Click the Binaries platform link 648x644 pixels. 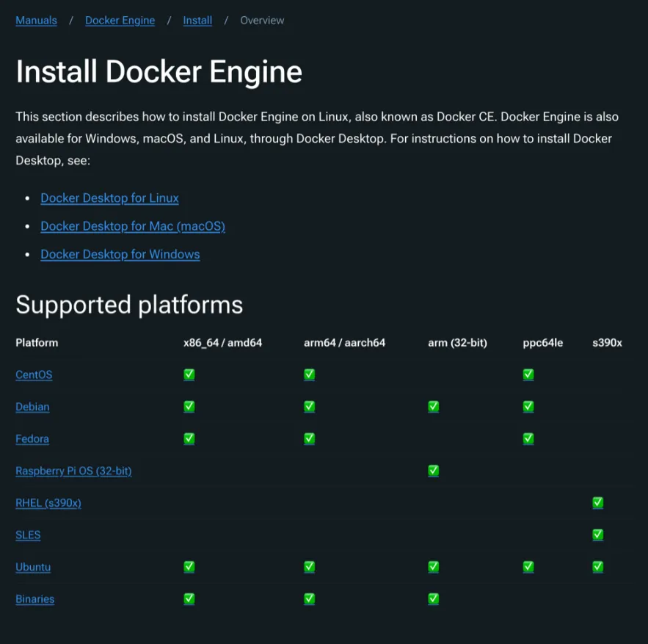coord(35,599)
